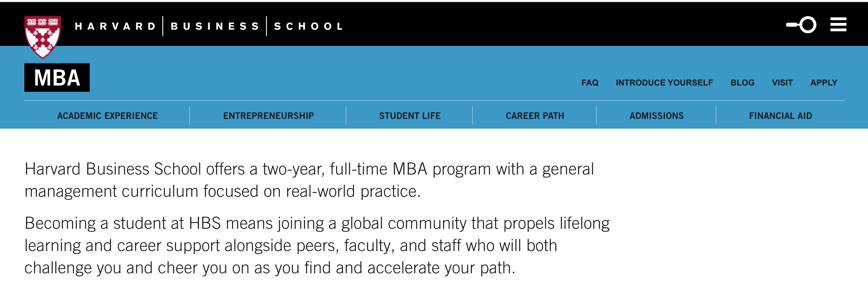The width and height of the screenshot is (868, 299).
Task: Click the paragraph starting "Harvard Business School offers"
Action: 309,180
